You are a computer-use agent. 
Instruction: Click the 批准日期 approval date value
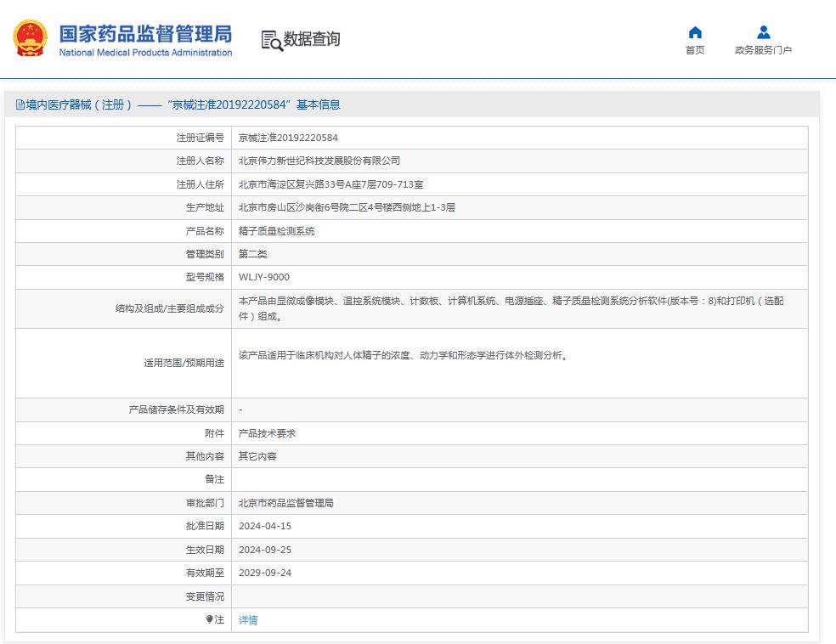(263, 526)
